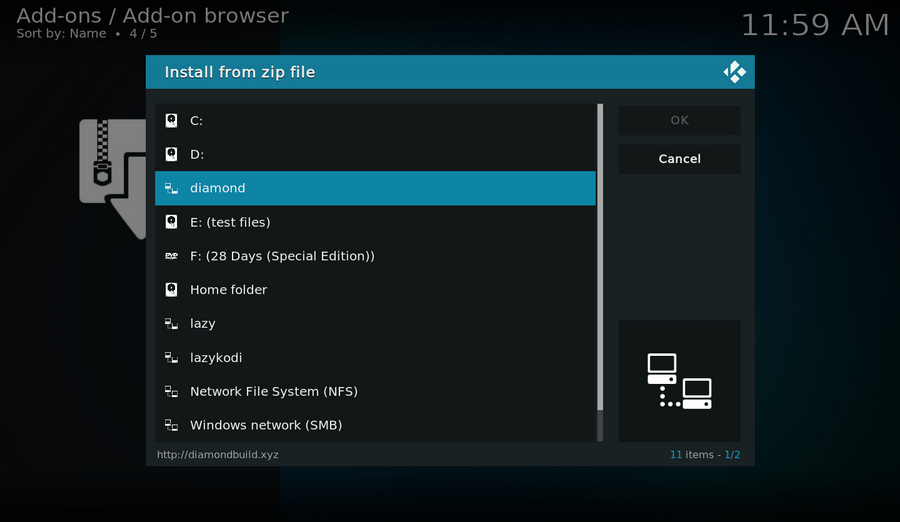Click the Windows network SMB icon
900x522 pixels.
171,425
